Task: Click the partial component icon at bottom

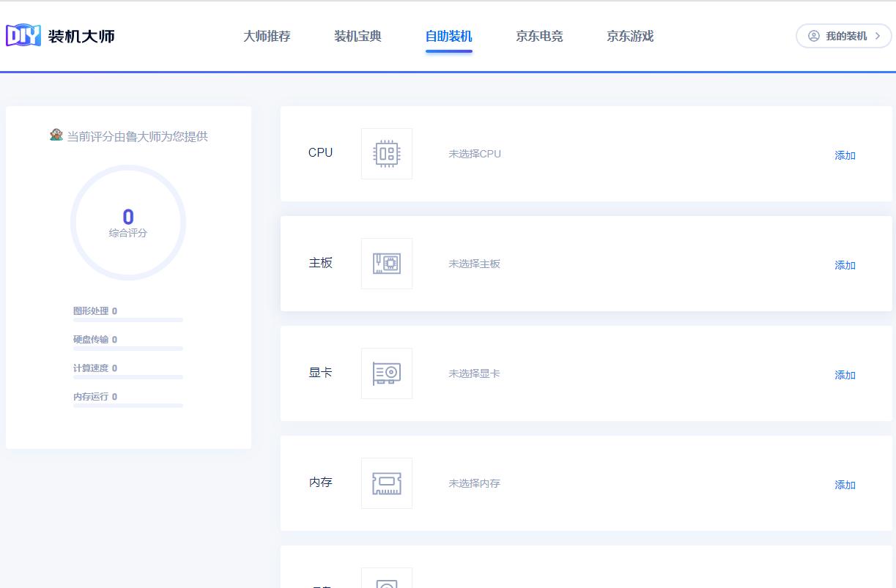Action: pyautogui.click(x=386, y=582)
